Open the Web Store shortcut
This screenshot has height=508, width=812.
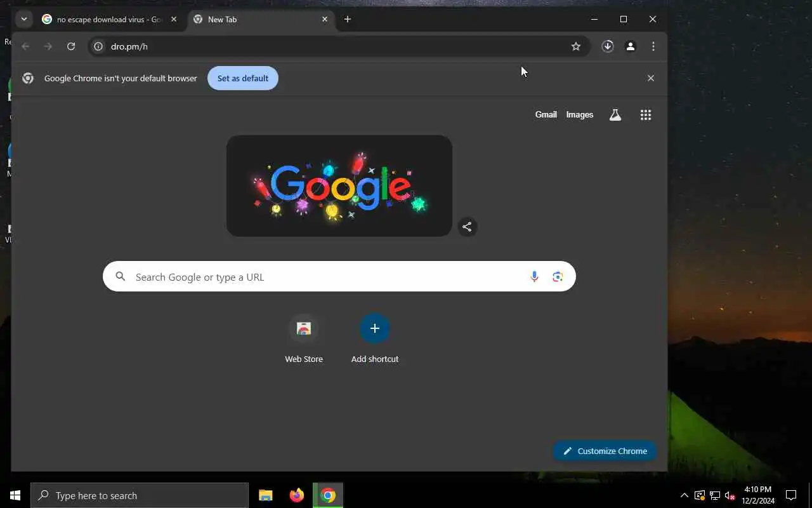[304, 339]
